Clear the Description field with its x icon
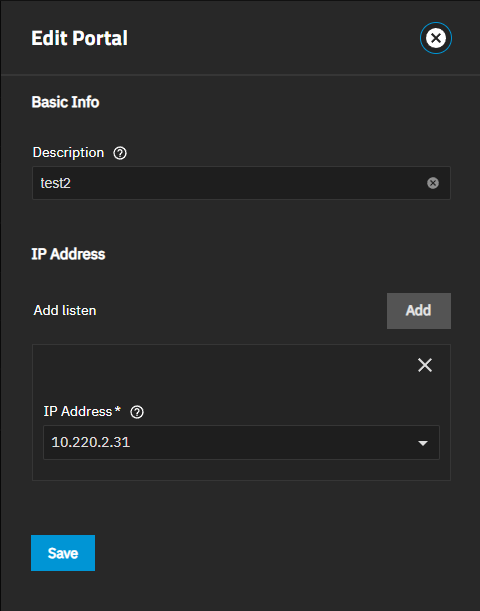480x611 pixels. tap(433, 183)
